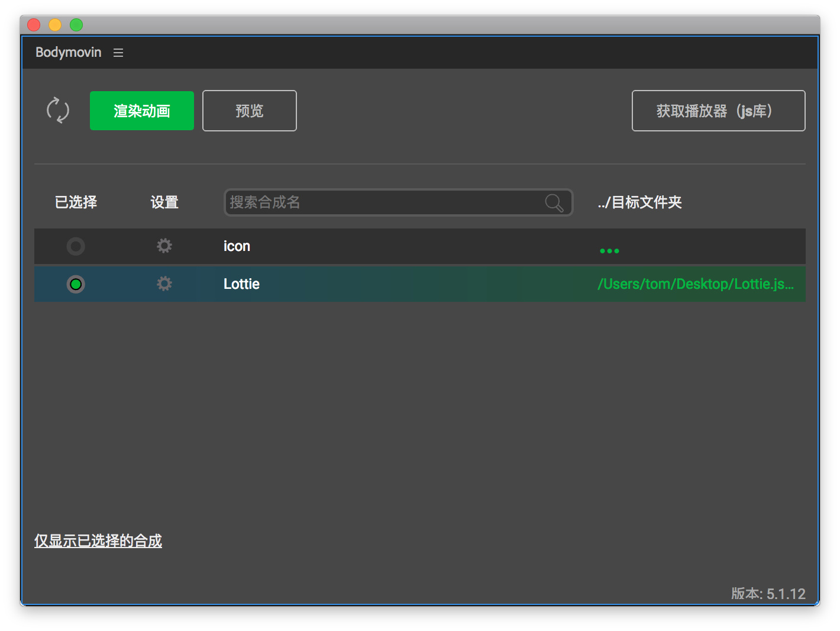Click the icon composition name
This screenshot has height=631, width=840.
pyautogui.click(x=237, y=246)
